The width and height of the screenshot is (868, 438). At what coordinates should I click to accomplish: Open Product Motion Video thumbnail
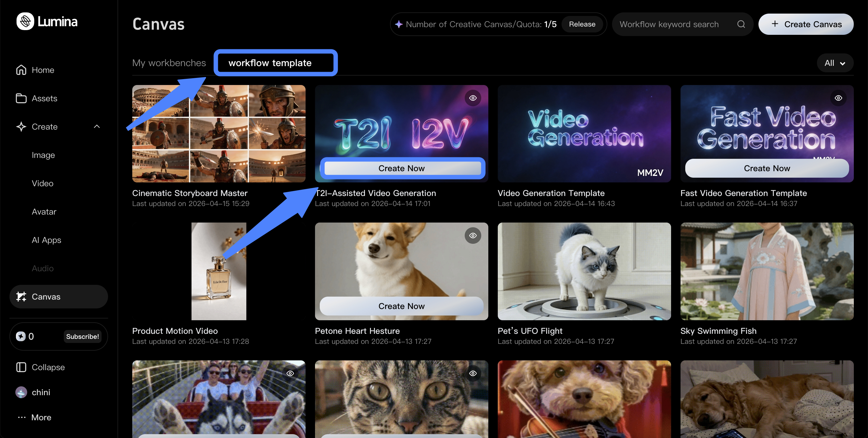coord(219,271)
